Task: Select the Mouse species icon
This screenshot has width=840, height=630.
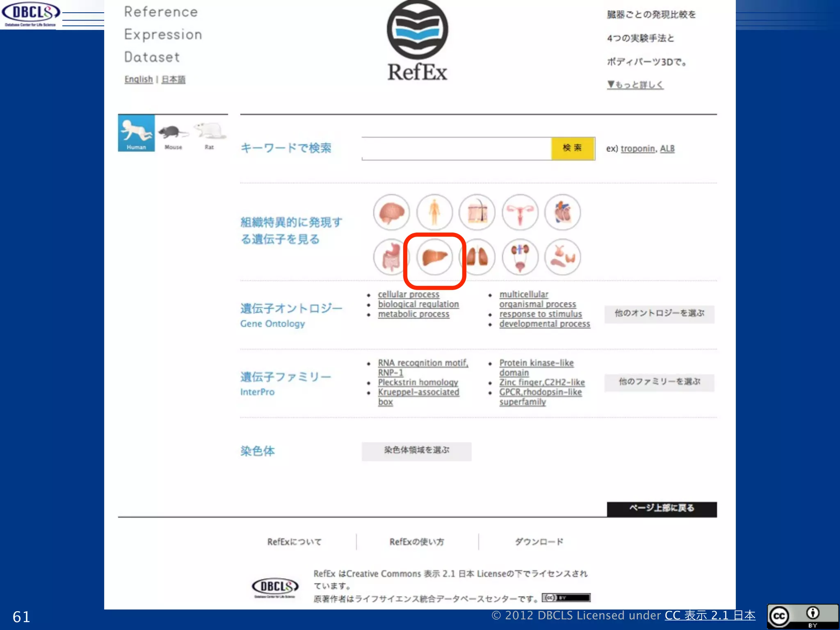Action: tap(173, 135)
